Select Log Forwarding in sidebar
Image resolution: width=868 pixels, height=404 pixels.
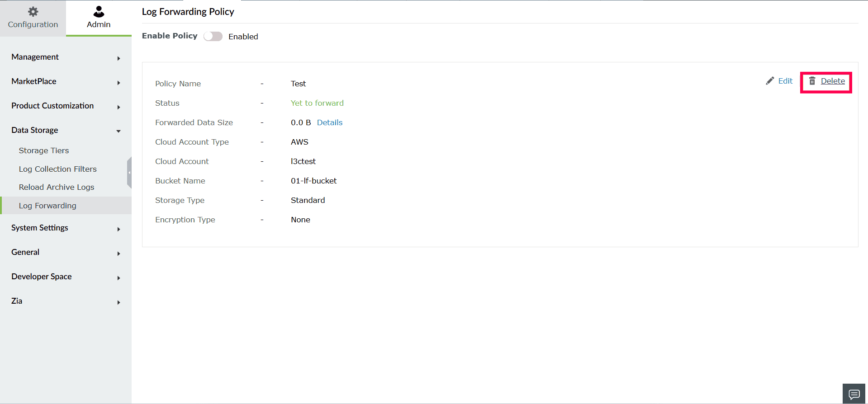47,206
